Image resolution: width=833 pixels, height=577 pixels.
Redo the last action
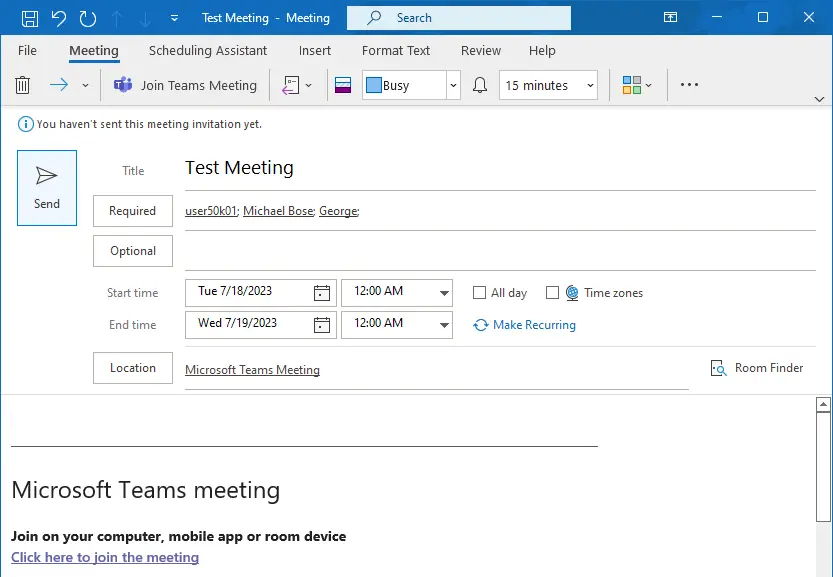tap(88, 18)
